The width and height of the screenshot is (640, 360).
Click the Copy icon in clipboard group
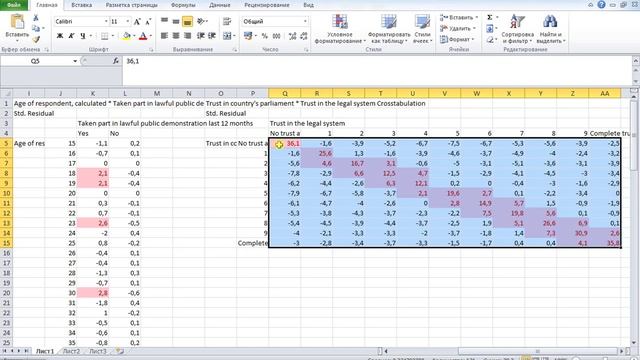point(36,29)
